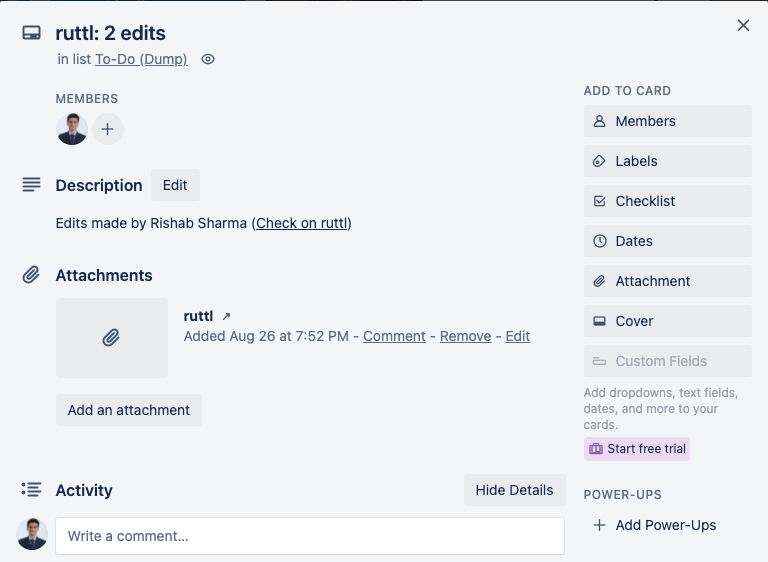
Task: Open the ruttl attachment external arrow icon
Action: [x=226, y=316]
